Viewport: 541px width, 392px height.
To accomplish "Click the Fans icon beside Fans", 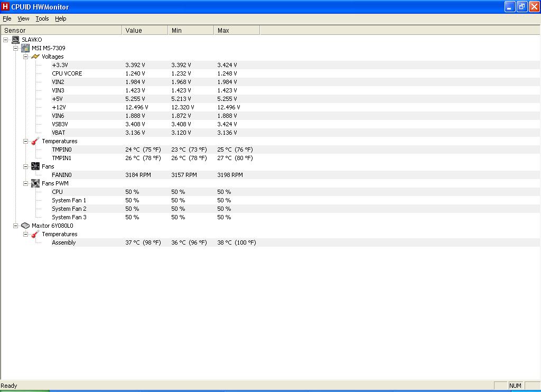I will pyautogui.click(x=35, y=166).
